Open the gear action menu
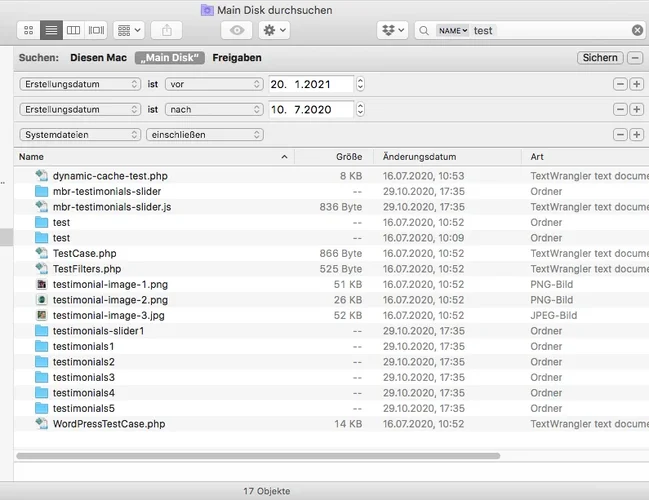Image resolution: width=649 pixels, height=500 pixels. coord(273,31)
